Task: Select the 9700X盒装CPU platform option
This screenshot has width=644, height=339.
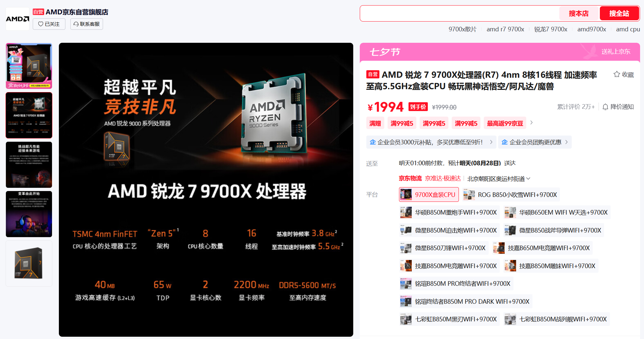Action: (x=429, y=195)
